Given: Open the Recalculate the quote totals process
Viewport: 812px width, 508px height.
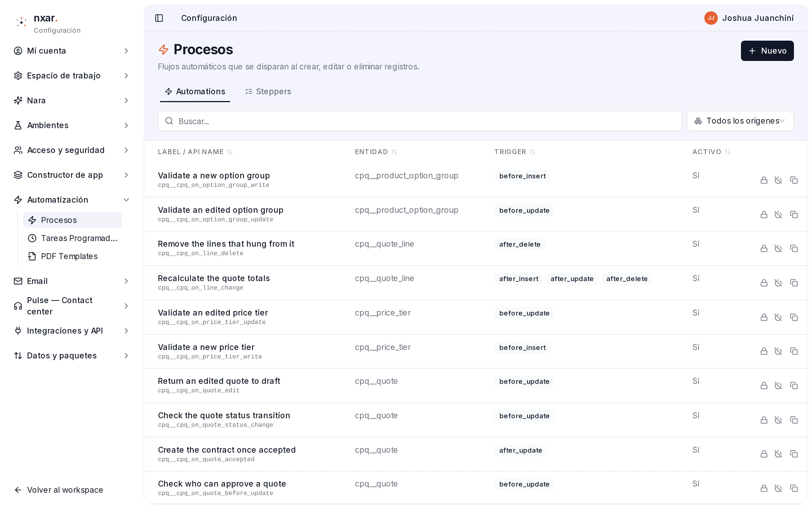Looking at the screenshot, I should pyautogui.click(x=214, y=278).
